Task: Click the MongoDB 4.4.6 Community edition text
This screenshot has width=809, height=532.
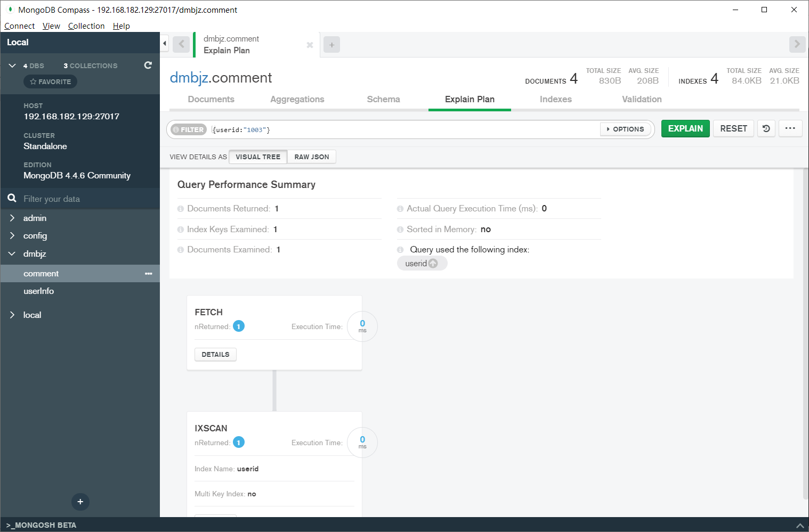Action: coord(77,175)
